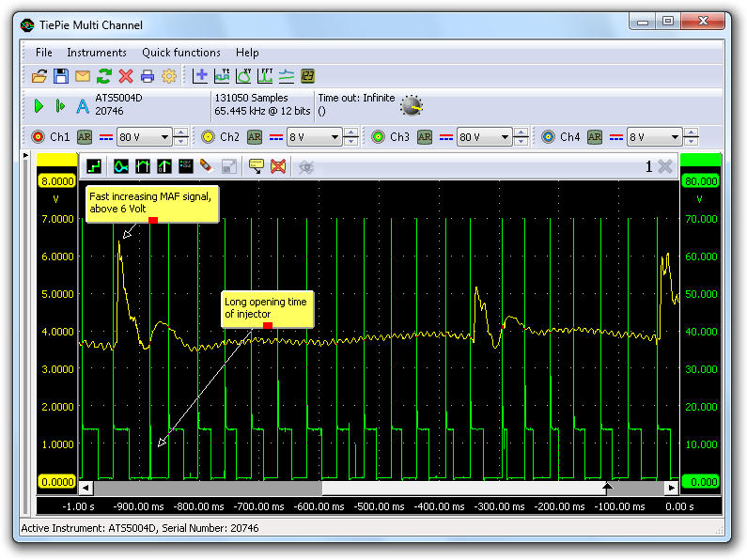This screenshot has width=747, height=560.
Task: Toggle the Ch2 channel enable indicator
Action: [x=209, y=137]
